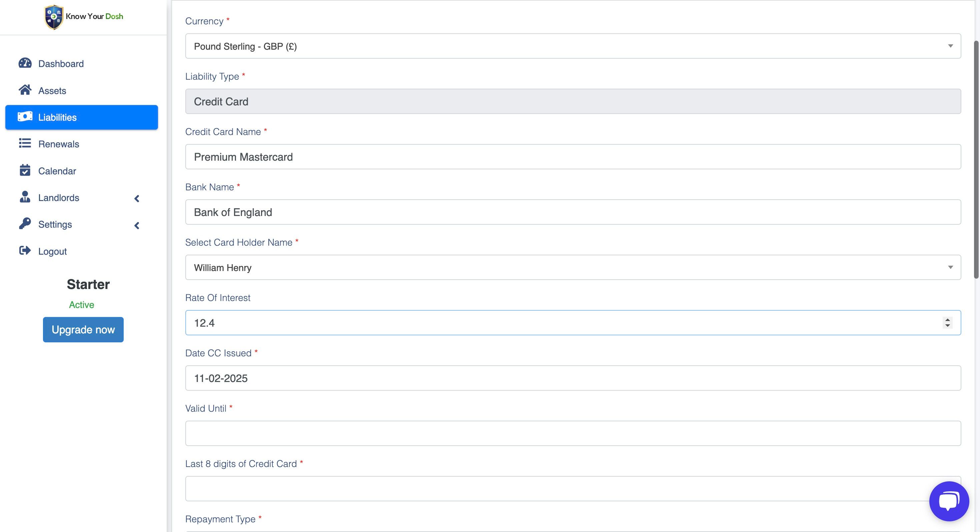Image resolution: width=980 pixels, height=532 pixels.
Task: Click the Landlords person icon
Action: (25, 197)
